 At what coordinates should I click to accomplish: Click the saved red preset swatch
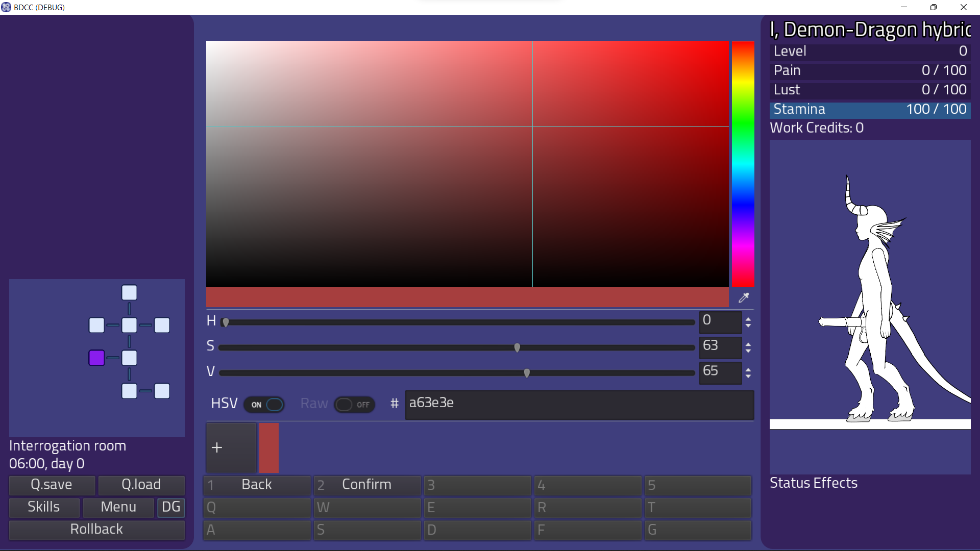click(269, 447)
